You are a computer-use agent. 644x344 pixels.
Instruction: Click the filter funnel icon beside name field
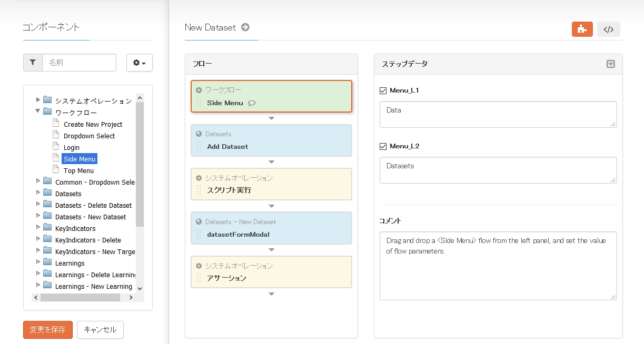click(x=33, y=63)
